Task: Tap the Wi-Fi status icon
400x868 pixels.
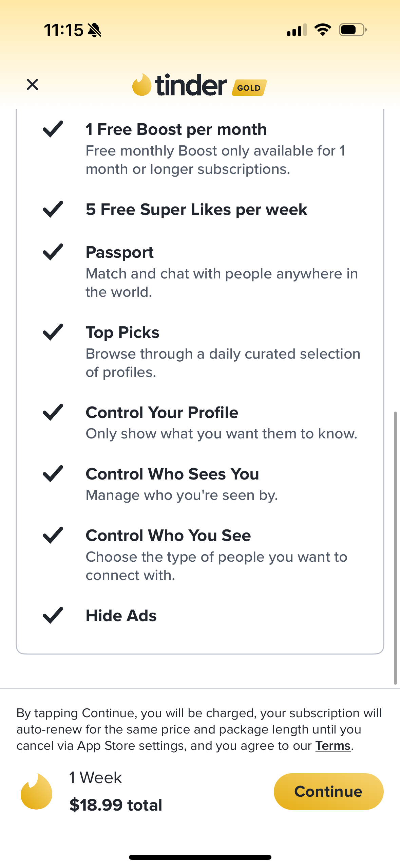Action: 323,30
